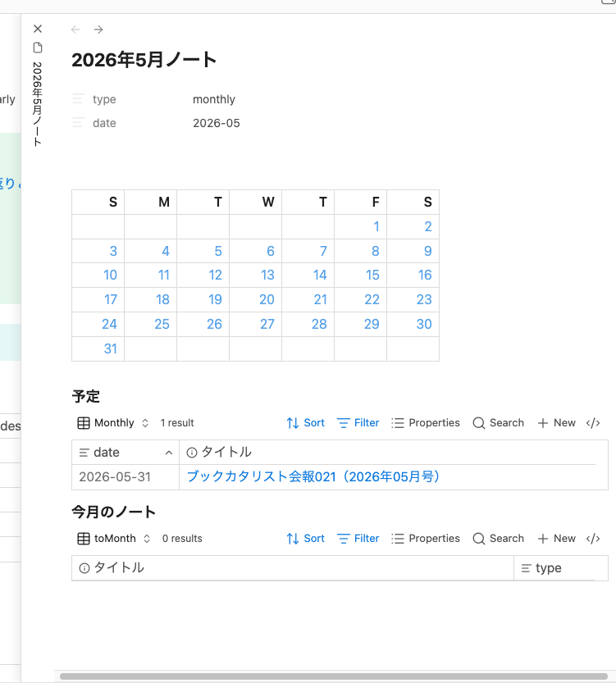Open embed code icon in 今月のノート toolbar
Viewport: 616px width, 683px height.
pyautogui.click(x=593, y=539)
